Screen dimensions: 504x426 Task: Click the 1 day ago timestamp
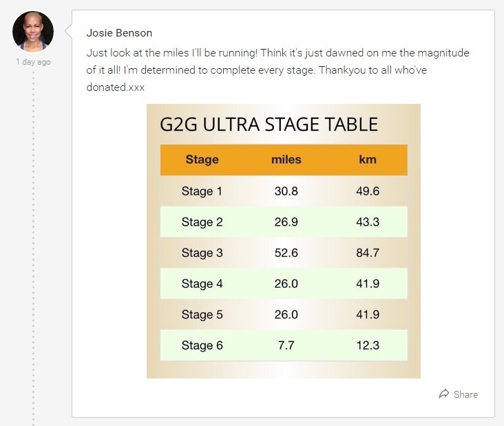[34, 62]
